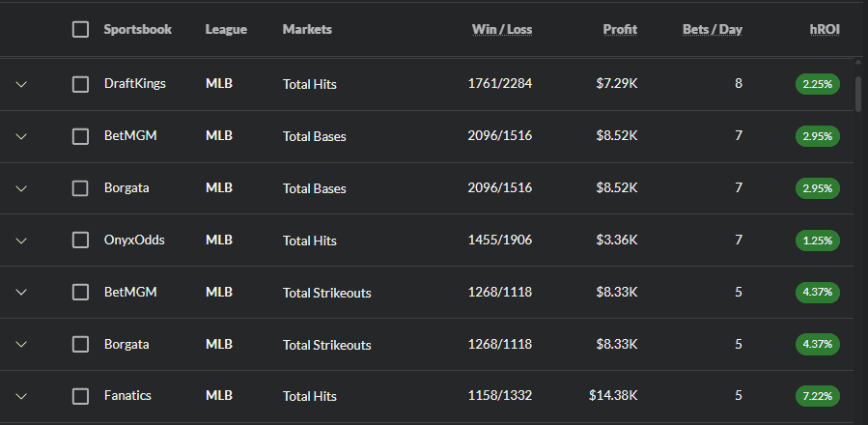The height and width of the screenshot is (425, 868).
Task: Expand the BetMGM Total Bases row
Action: tap(21, 136)
